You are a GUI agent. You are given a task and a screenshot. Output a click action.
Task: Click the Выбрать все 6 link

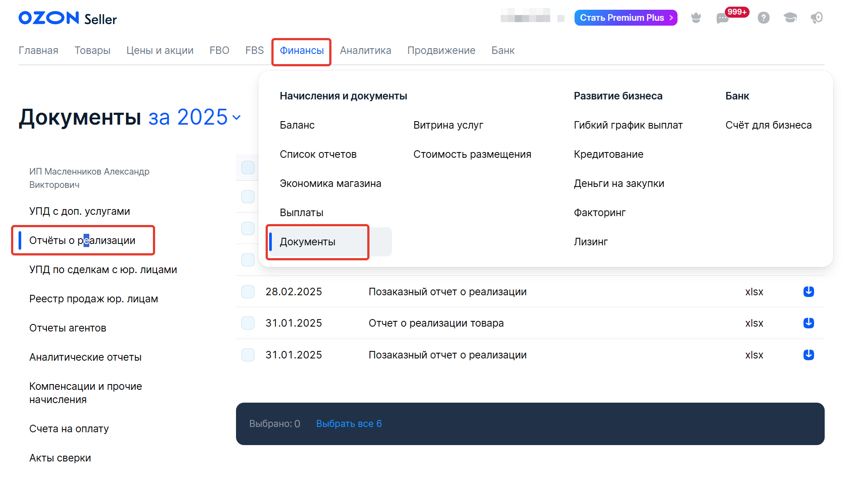point(349,423)
